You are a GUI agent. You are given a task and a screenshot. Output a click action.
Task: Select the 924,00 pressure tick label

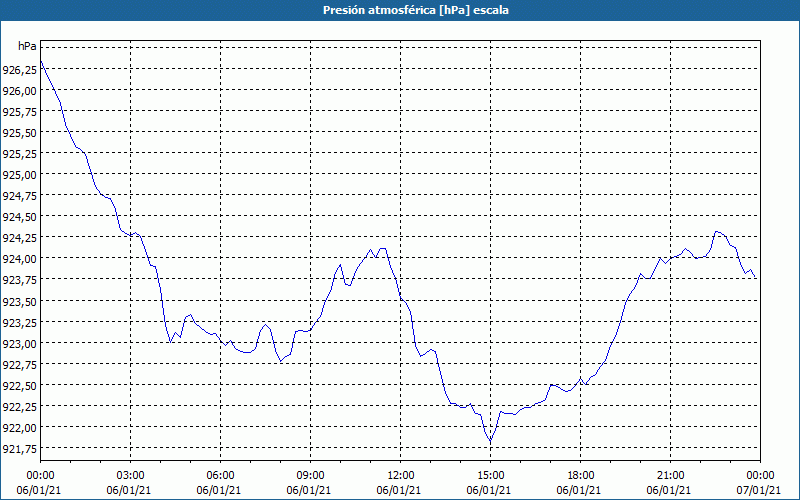(x=19, y=259)
